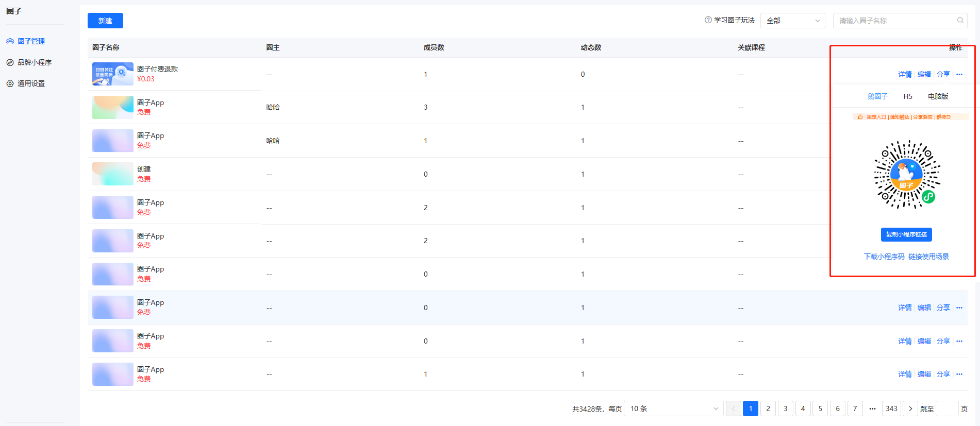Open the 10 条 page-size dropdown
The width and height of the screenshot is (980, 426).
click(673, 408)
